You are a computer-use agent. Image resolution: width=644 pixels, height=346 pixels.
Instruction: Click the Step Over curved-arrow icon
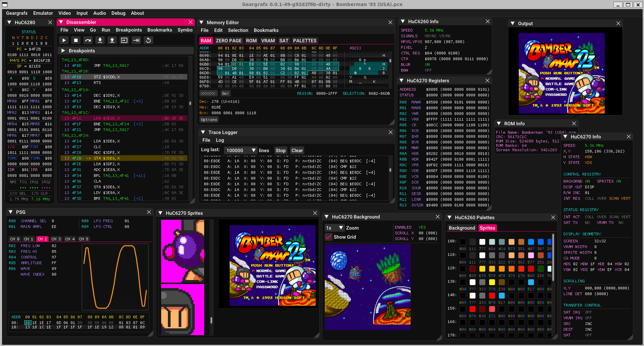(88, 40)
